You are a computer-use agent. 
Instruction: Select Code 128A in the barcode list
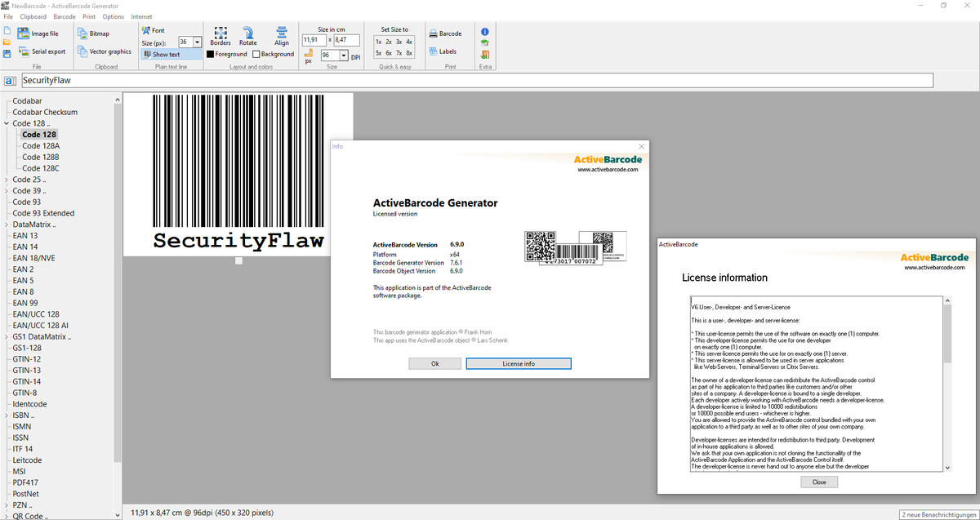click(41, 145)
